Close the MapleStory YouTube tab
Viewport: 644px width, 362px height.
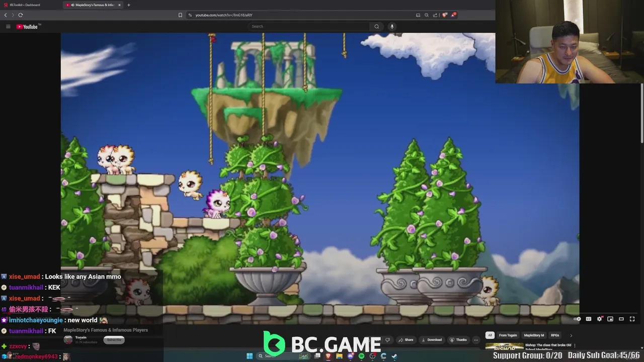coord(119,5)
